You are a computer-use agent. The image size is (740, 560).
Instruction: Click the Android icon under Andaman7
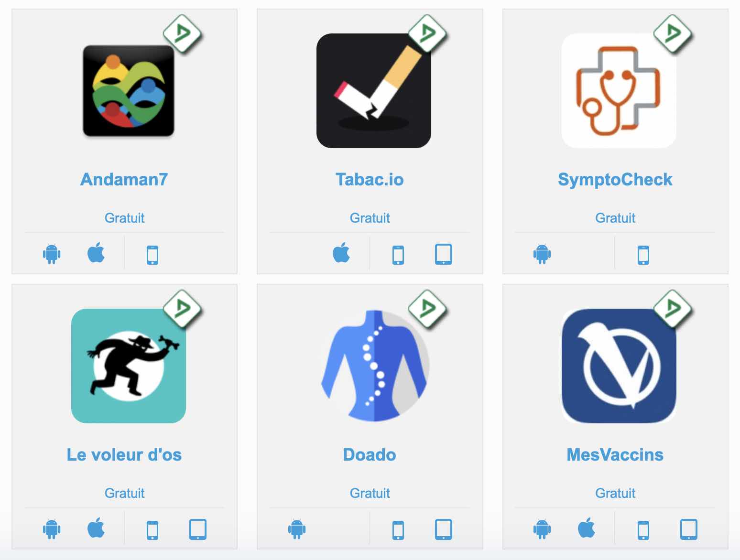click(x=52, y=254)
